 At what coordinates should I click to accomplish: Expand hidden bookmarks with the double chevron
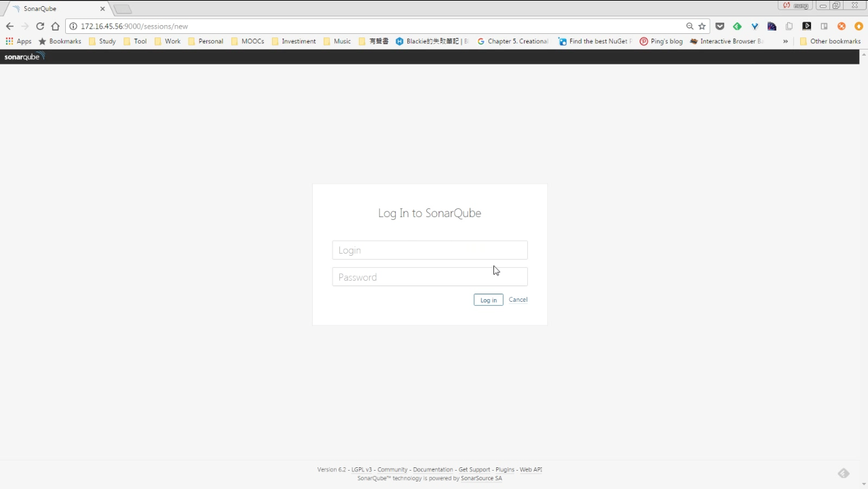(785, 41)
